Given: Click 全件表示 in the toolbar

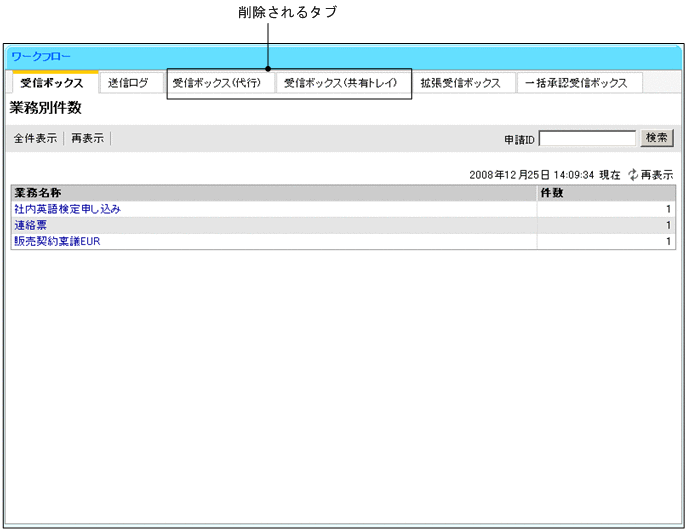Looking at the screenshot, I should tap(35, 138).
